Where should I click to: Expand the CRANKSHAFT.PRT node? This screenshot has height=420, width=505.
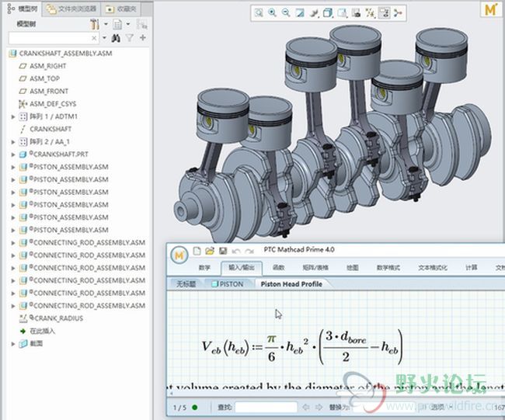(13, 154)
